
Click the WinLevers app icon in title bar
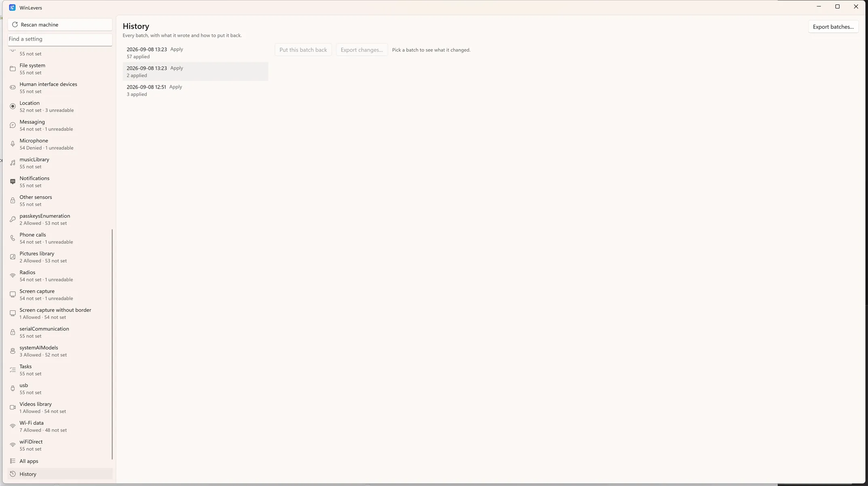click(x=13, y=8)
